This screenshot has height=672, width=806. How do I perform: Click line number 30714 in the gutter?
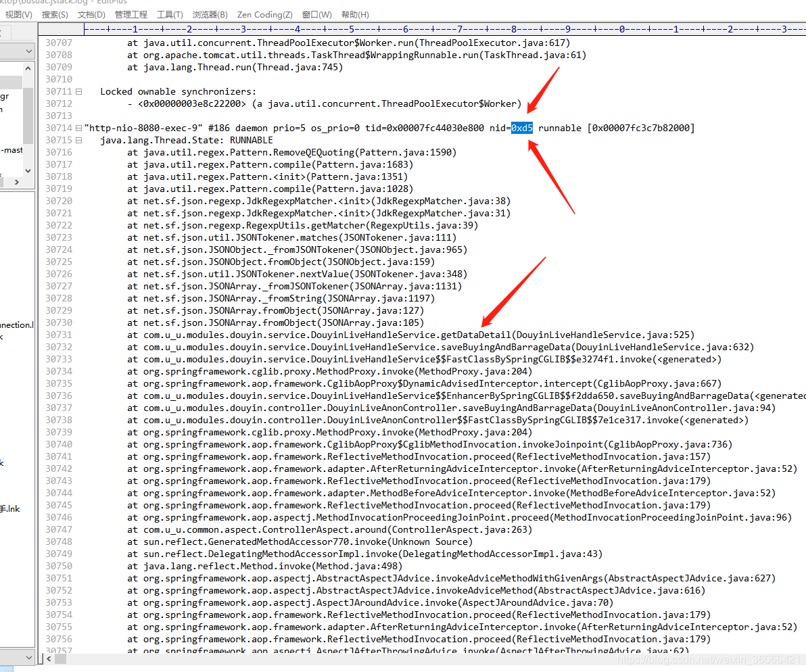(x=59, y=128)
